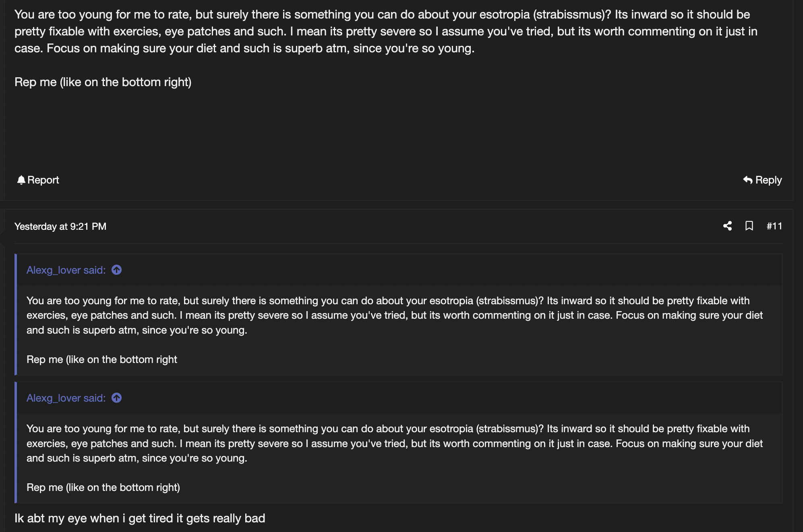Viewport: 803px width, 532px height.
Task: Open the #11 post permalink
Action: tap(774, 226)
